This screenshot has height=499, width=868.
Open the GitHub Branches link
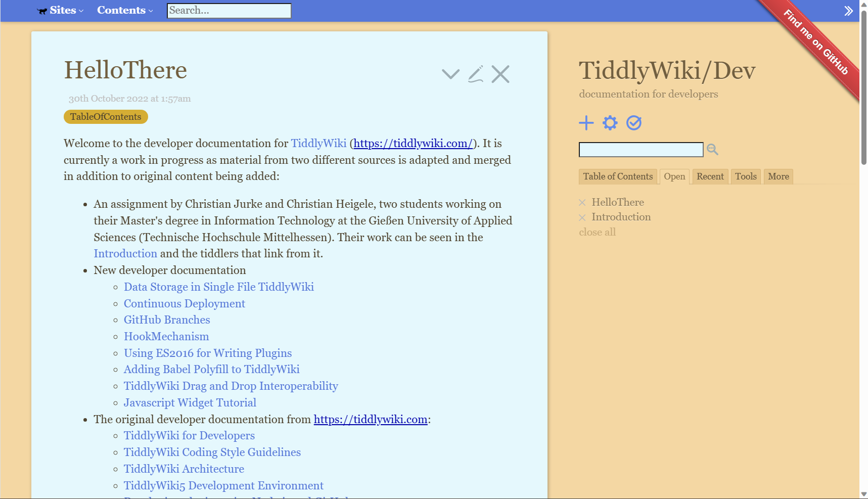click(167, 320)
